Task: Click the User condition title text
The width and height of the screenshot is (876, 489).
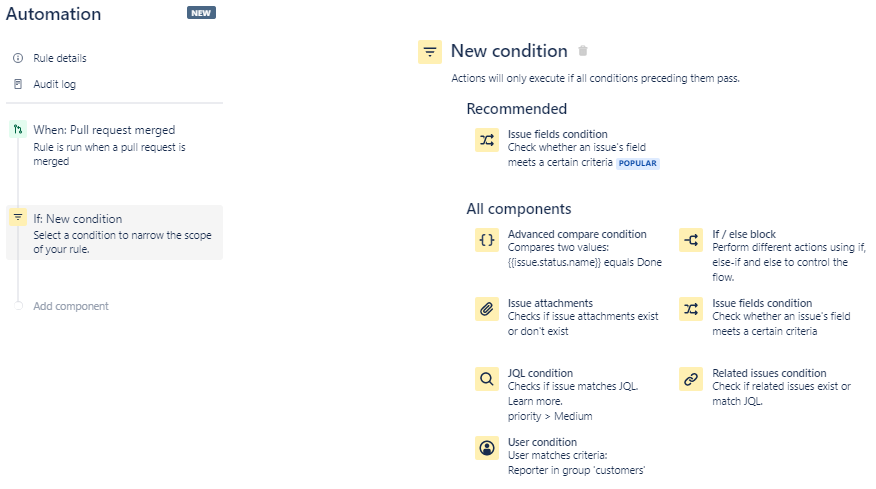Action: [x=542, y=442]
